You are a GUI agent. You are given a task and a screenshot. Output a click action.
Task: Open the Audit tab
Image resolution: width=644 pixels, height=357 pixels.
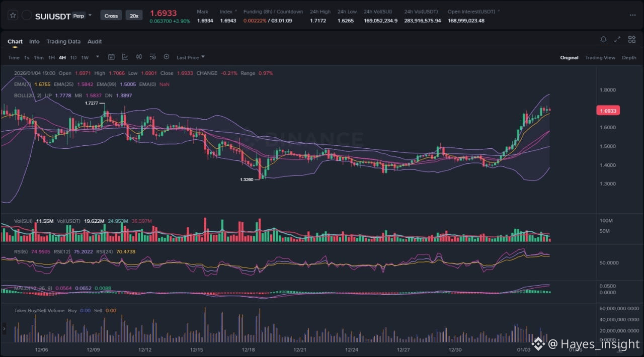95,42
